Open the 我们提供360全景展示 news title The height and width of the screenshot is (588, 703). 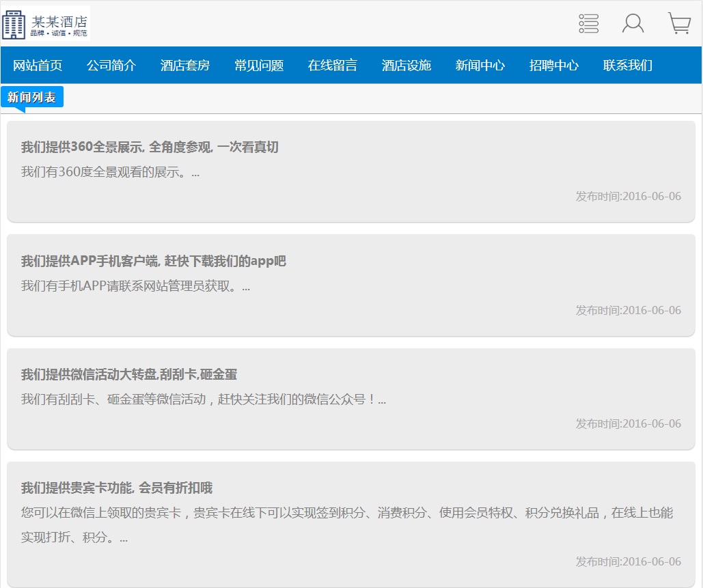[x=150, y=147]
